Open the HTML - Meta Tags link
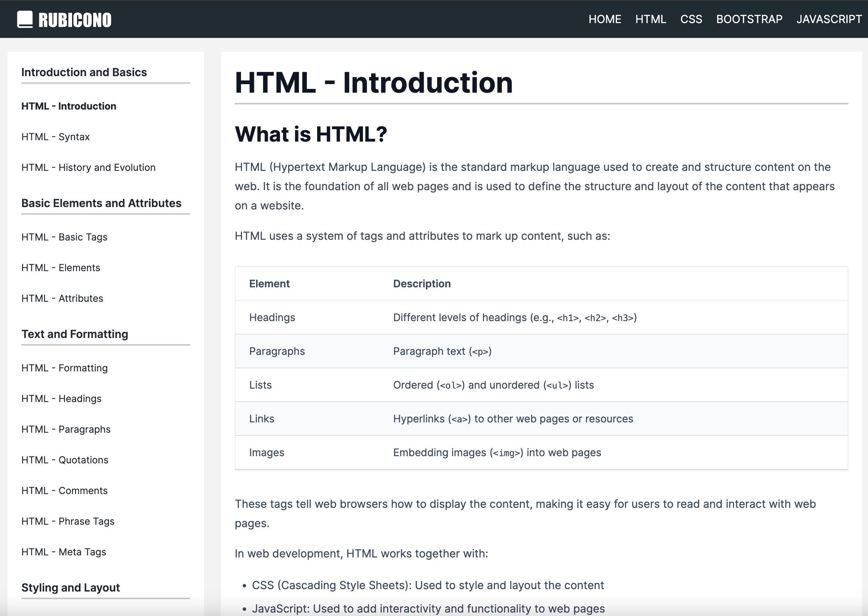The image size is (868, 616). point(64,552)
